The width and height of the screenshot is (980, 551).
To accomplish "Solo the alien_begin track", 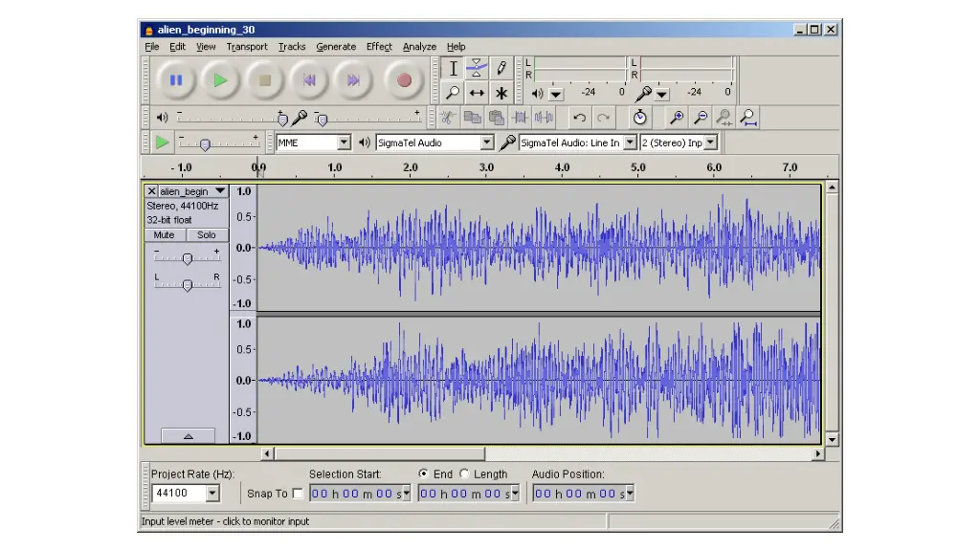I will [207, 235].
